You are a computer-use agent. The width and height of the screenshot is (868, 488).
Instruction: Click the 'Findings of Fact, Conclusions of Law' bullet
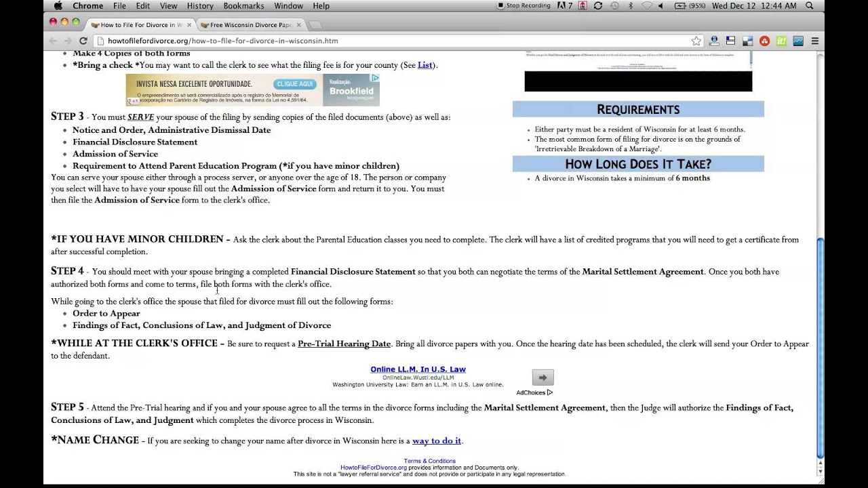pyautogui.click(x=202, y=325)
